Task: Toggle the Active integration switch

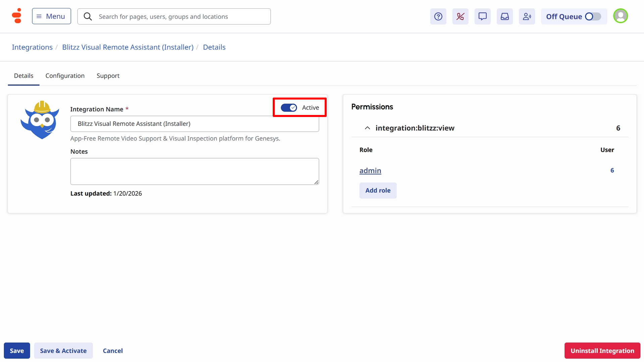Action: click(289, 108)
